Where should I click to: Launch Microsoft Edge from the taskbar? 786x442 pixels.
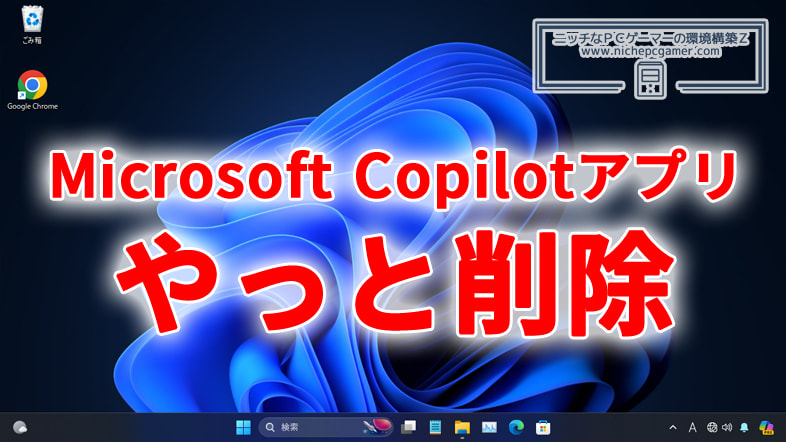point(516,427)
